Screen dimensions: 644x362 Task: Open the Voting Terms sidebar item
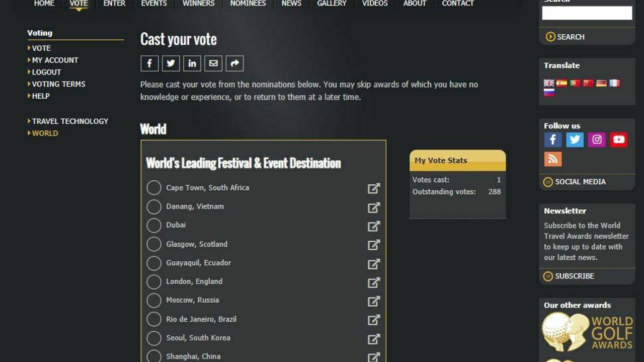point(58,84)
